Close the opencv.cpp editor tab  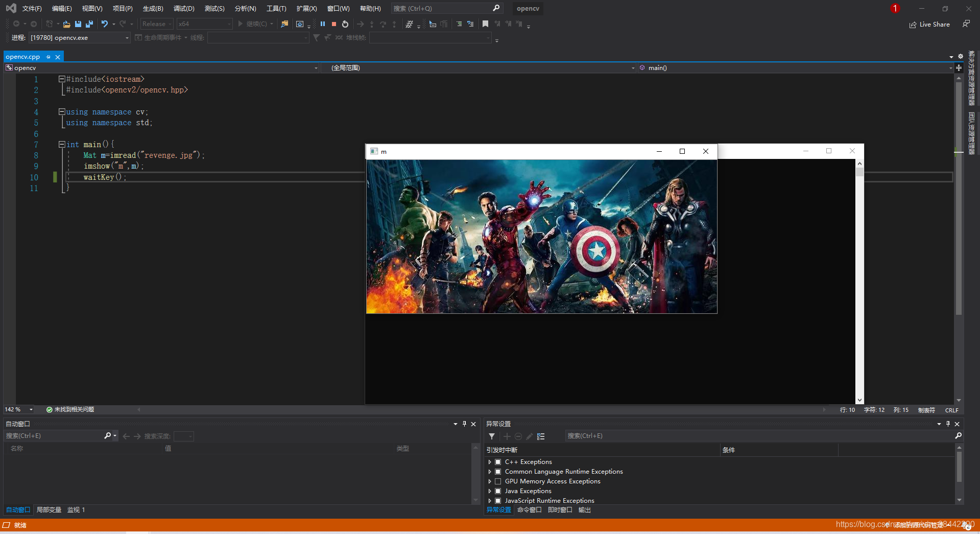coord(58,57)
